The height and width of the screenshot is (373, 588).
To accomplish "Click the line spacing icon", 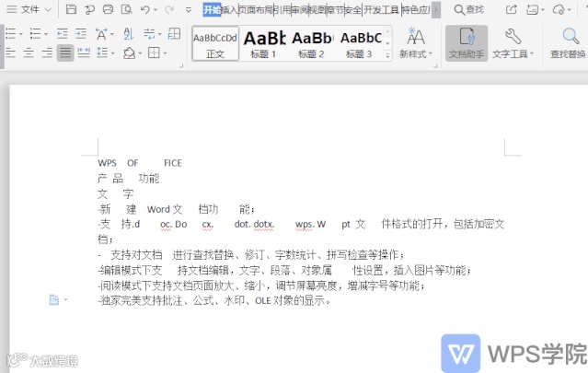I will coord(102,52).
